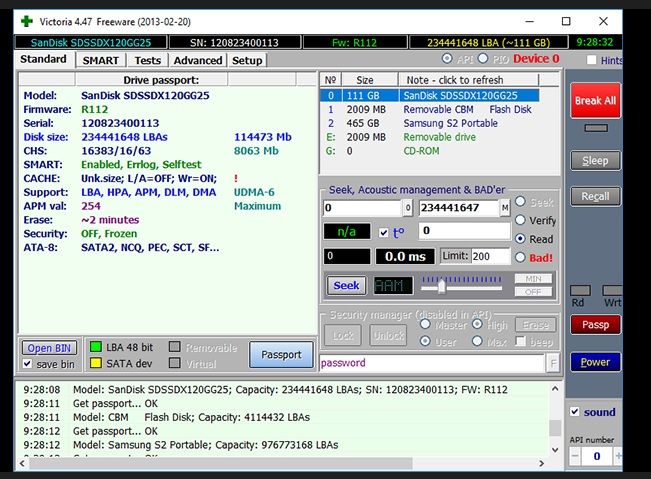
Task: Click the Break All button
Action: (x=595, y=100)
